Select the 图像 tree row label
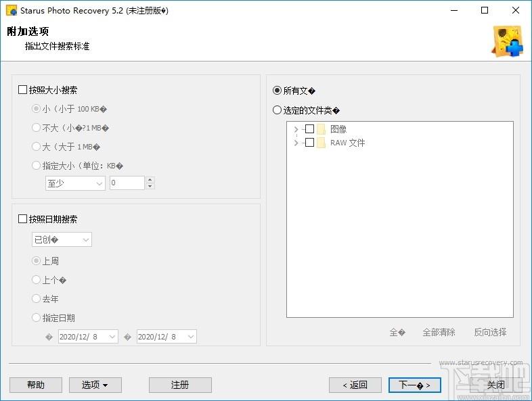The image size is (532, 401). pos(338,129)
